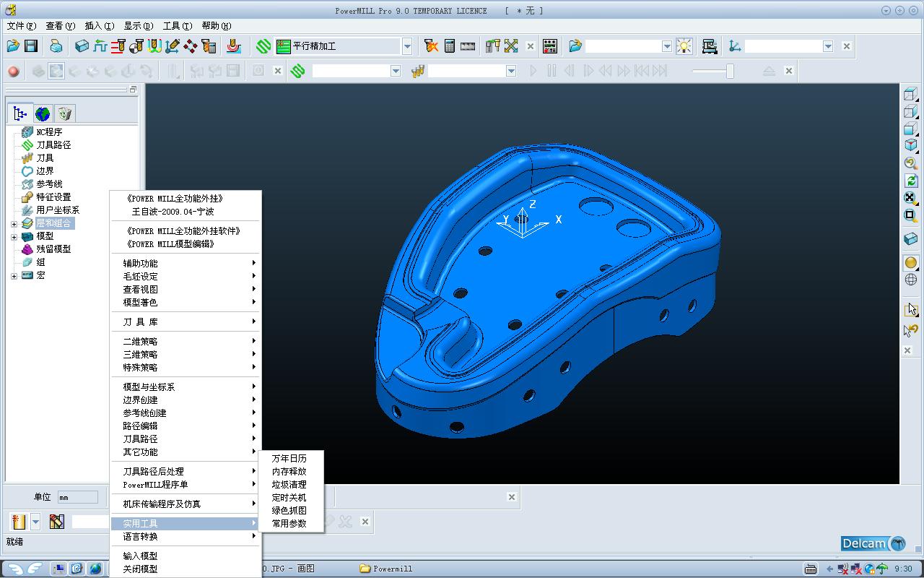924x578 pixels.
Task: Toggle the wireframe sphere view icon
Action: click(x=911, y=280)
